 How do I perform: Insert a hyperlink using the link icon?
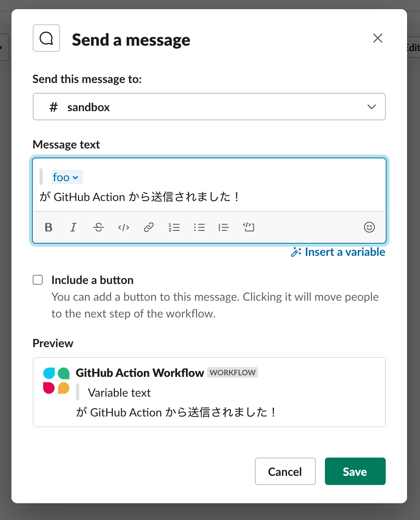click(x=148, y=227)
